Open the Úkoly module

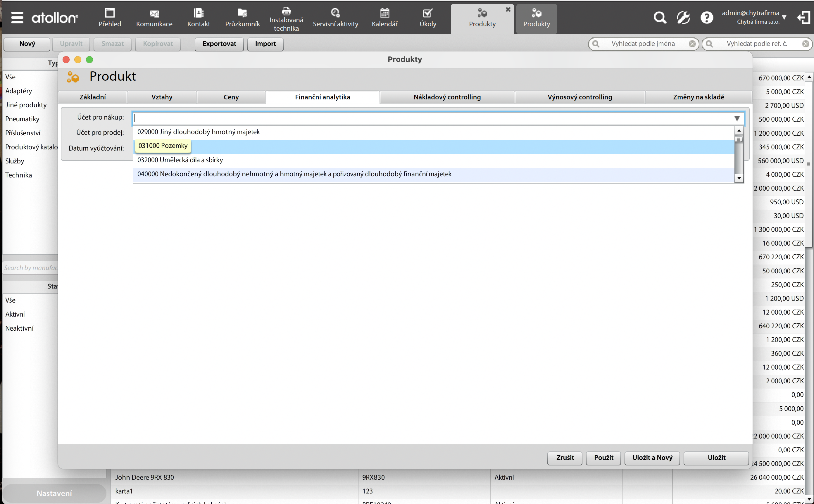(x=428, y=18)
